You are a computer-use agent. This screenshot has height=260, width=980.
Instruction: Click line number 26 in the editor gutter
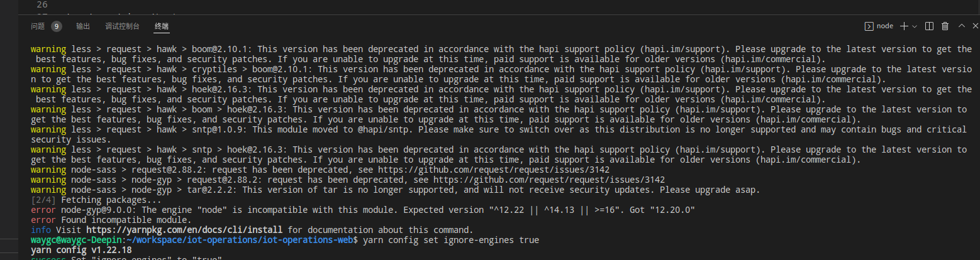(x=43, y=4)
